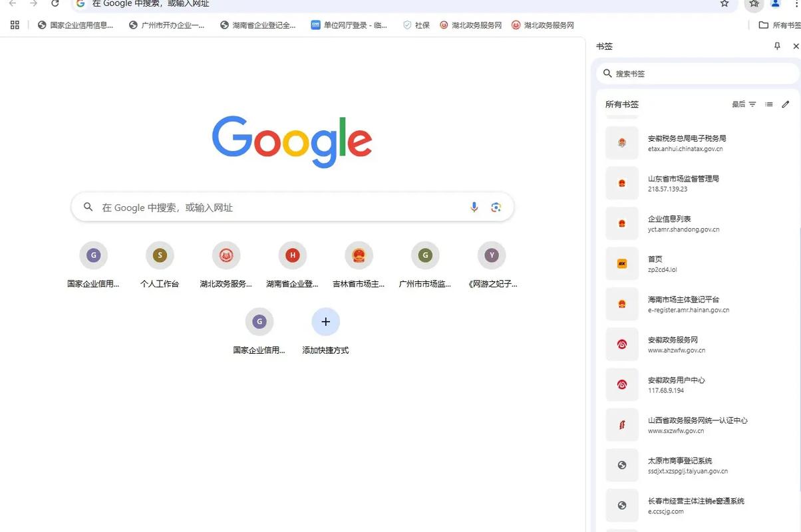Toggle the bookmarks side panel toolbar icon
Image resolution: width=801 pixels, height=532 pixels.
point(754,4)
